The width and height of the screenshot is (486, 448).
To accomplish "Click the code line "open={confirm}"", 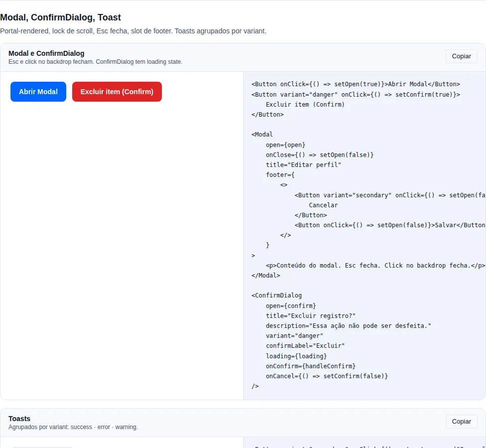I will (291, 305).
